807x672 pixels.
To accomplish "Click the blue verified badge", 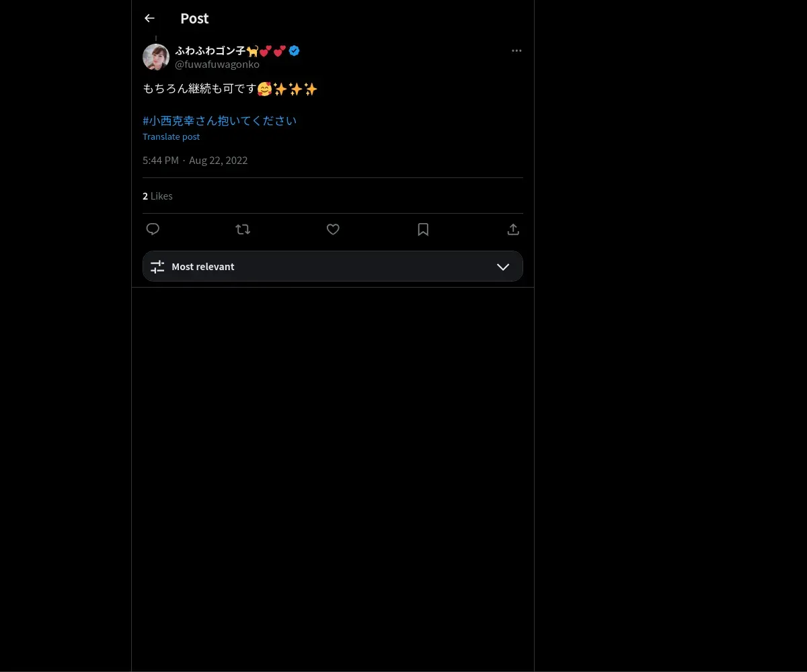I will [295, 50].
